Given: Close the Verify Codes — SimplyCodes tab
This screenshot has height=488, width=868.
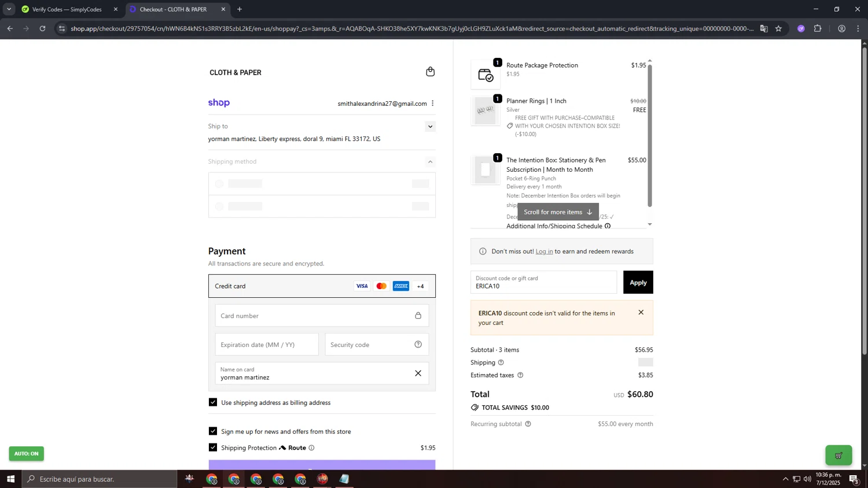Looking at the screenshot, I should coord(115,9).
